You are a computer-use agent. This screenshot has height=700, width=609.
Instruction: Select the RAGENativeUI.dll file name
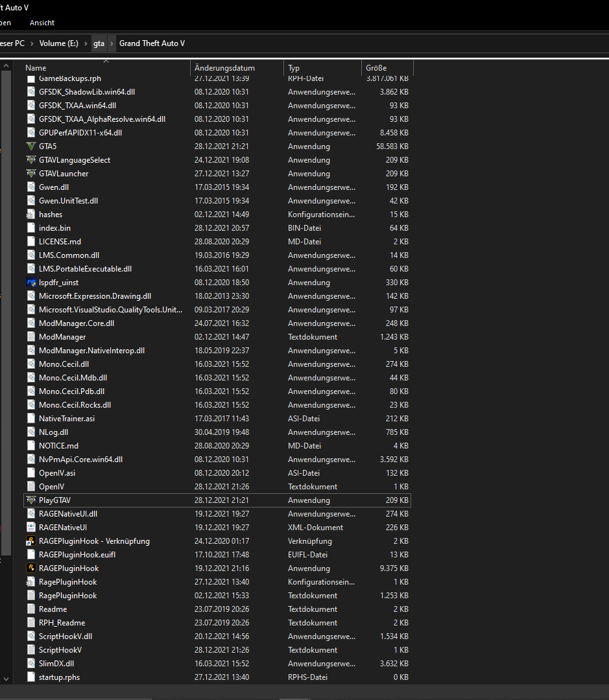(x=68, y=514)
